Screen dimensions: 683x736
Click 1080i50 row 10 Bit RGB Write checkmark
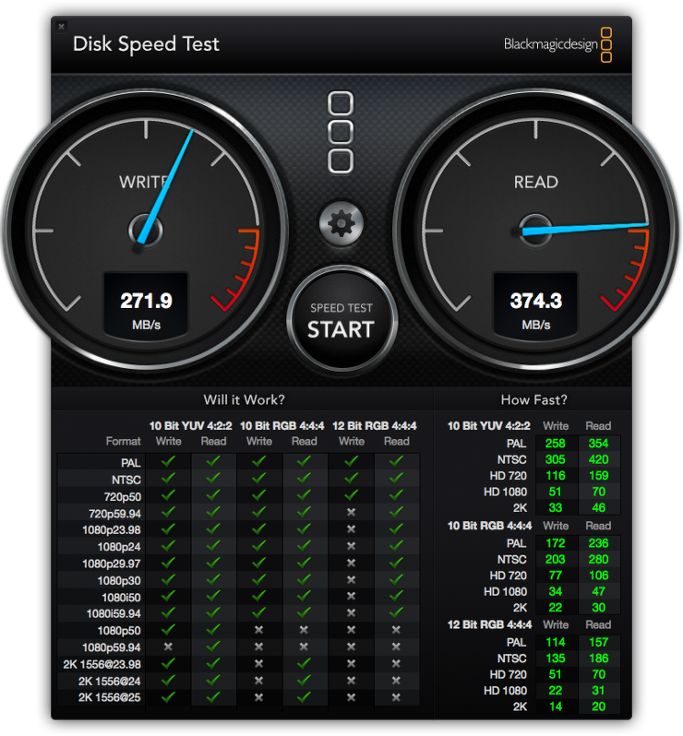pyautogui.click(x=259, y=596)
